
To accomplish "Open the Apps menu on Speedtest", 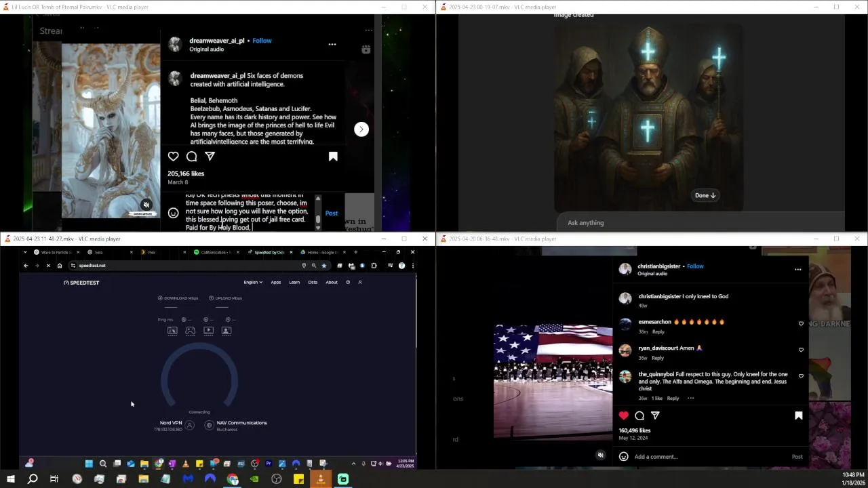I will [276, 282].
